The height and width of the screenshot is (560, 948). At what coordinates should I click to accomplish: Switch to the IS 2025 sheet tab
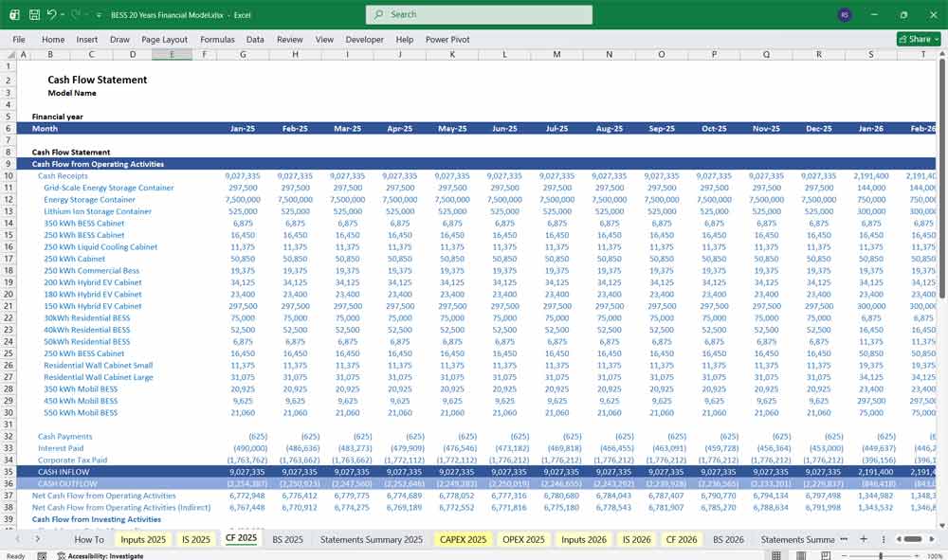(195, 539)
